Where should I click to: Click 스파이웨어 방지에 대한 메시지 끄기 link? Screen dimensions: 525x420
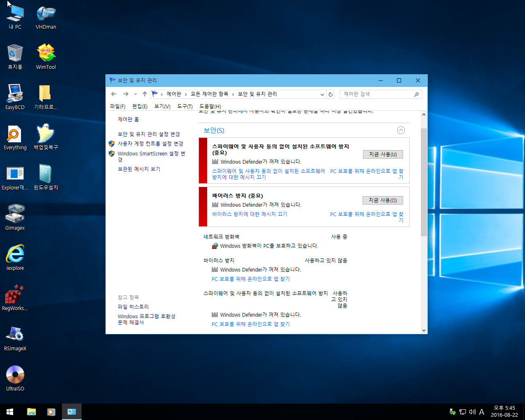pyautogui.click(x=269, y=174)
